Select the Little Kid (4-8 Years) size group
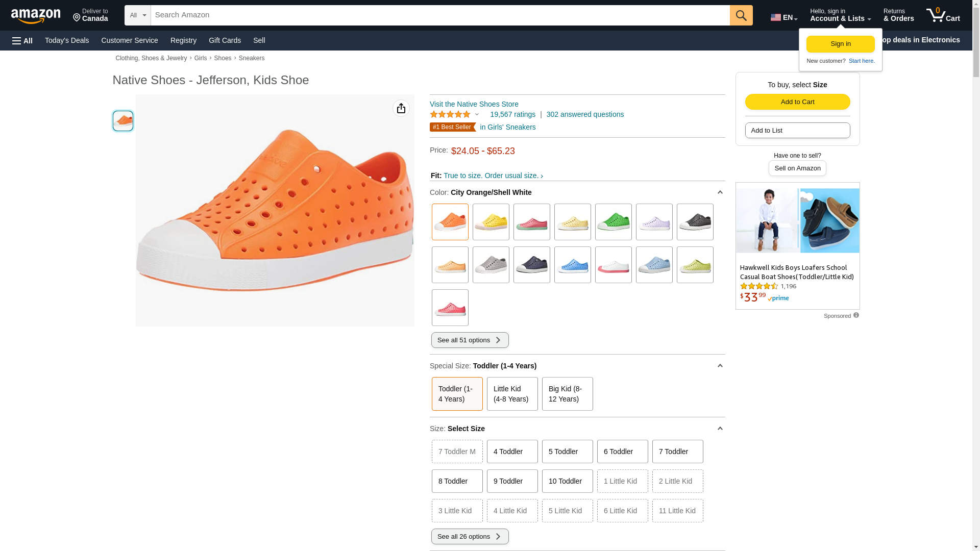This screenshot has height=551, width=980. pos(512,394)
